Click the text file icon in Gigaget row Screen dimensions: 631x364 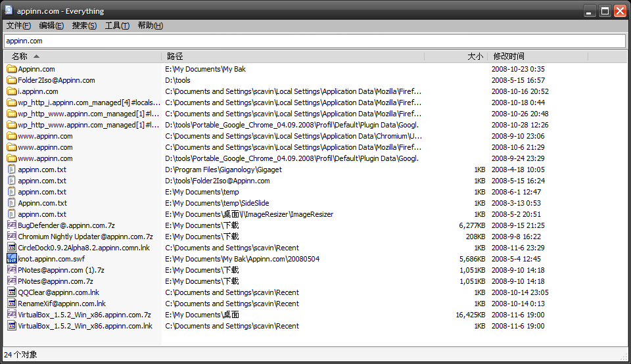click(x=12, y=170)
